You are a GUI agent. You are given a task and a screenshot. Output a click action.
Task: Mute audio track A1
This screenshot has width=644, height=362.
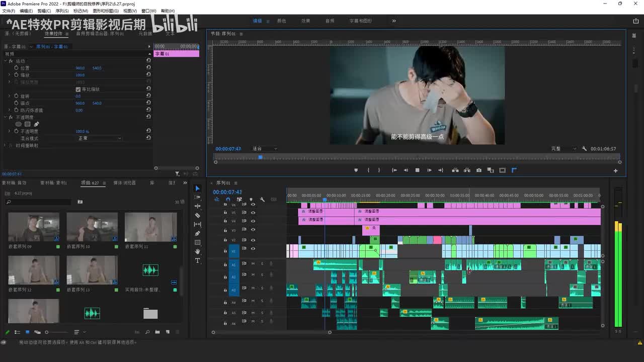[x=253, y=263]
